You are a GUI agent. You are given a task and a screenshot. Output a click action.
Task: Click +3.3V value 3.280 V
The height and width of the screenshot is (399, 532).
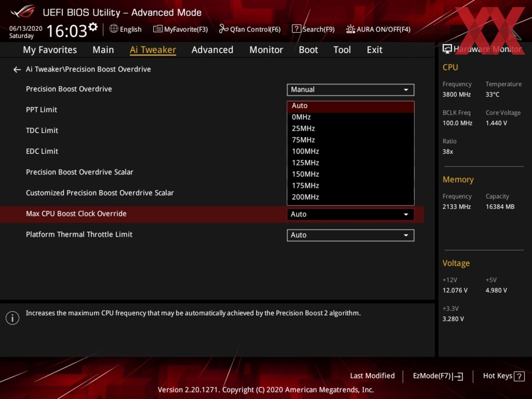click(453, 319)
